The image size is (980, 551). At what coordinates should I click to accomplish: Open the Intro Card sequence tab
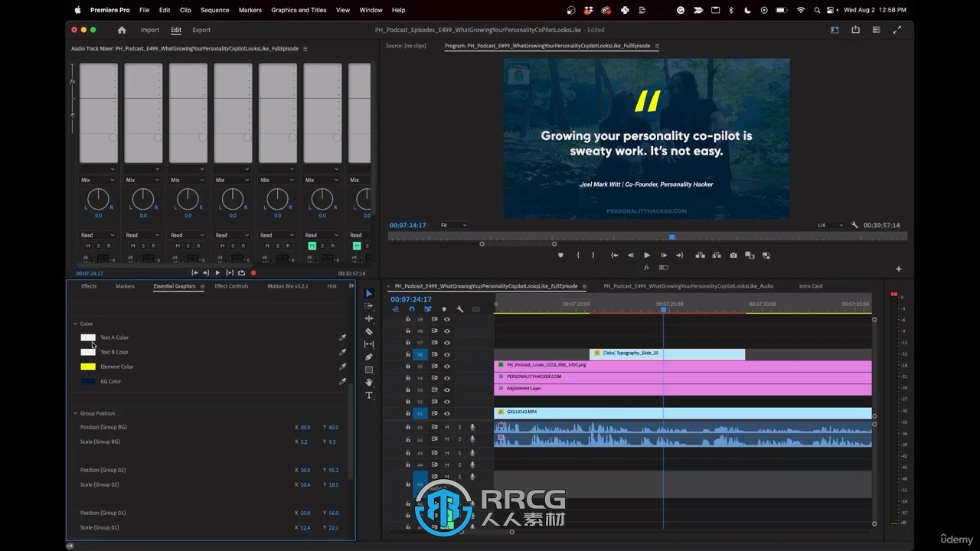point(811,286)
